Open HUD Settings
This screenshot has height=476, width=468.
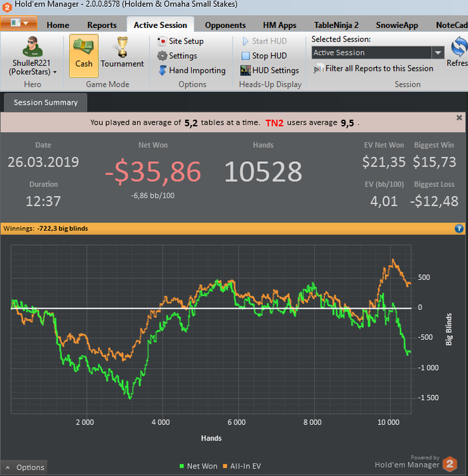pyautogui.click(x=269, y=71)
